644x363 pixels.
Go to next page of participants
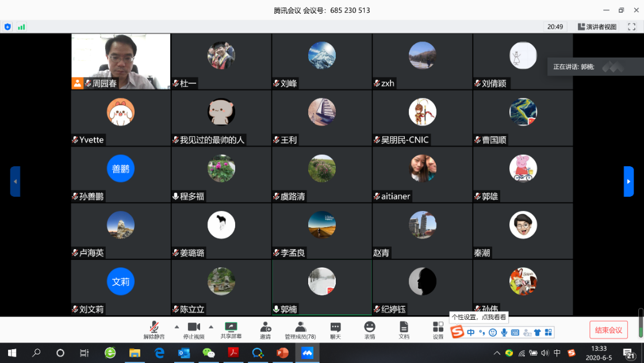628,181
